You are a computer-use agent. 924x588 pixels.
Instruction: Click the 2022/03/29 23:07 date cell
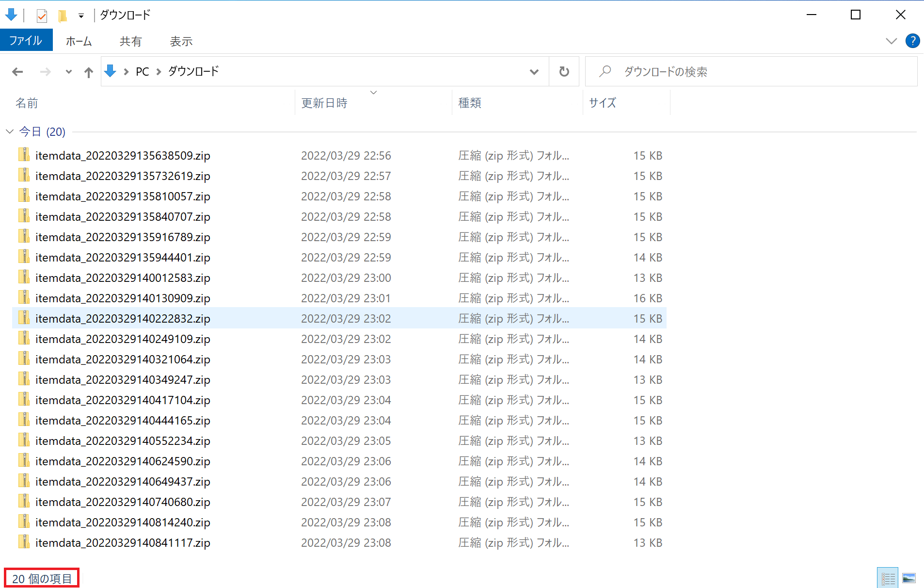coord(346,502)
